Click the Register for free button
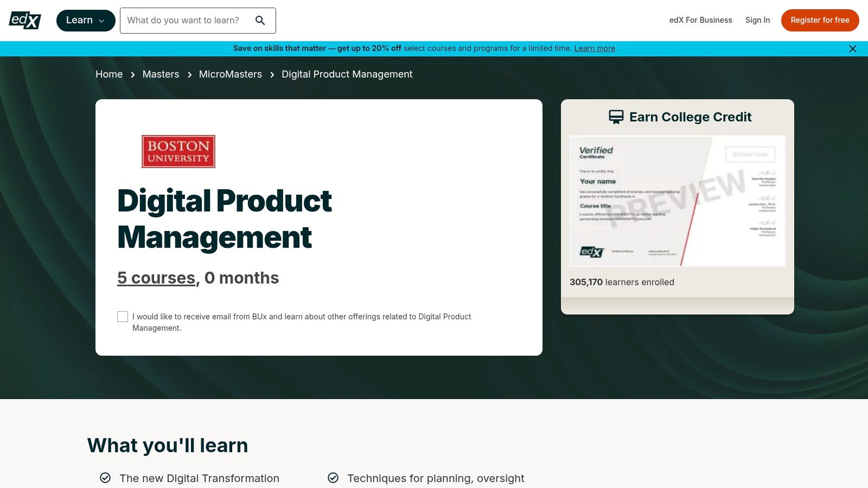The image size is (868, 488). 820,20
